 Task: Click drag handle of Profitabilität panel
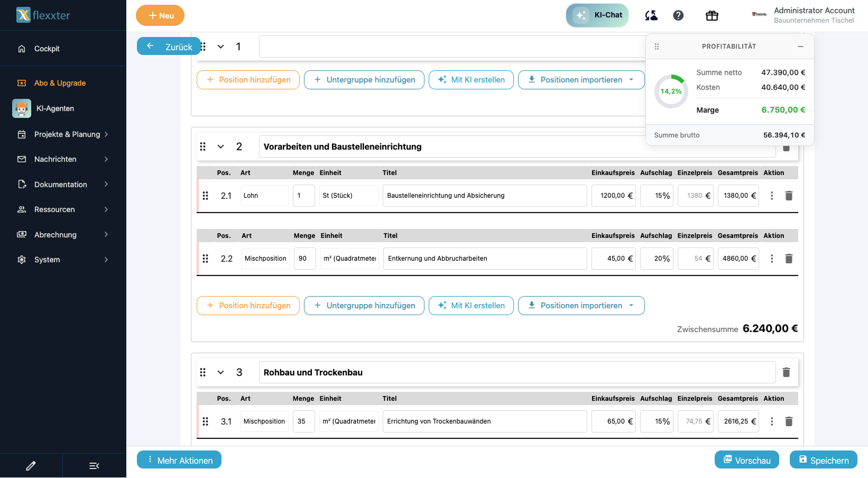[657, 47]
